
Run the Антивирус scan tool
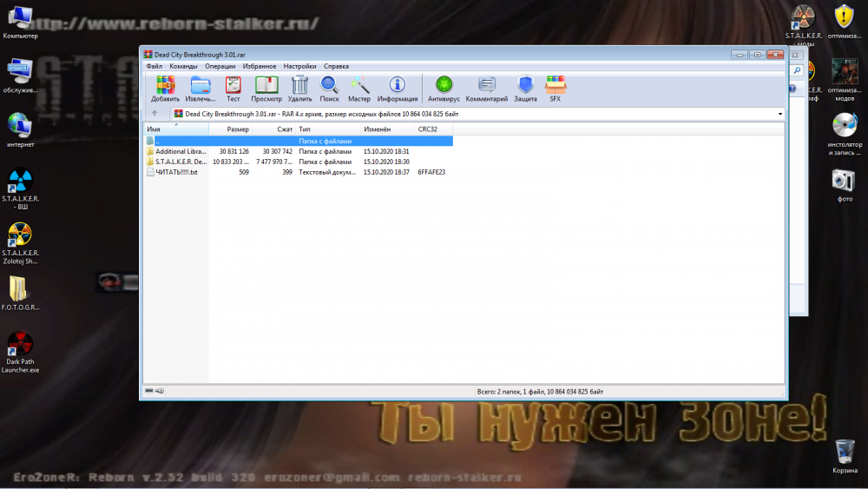(444, 89)
